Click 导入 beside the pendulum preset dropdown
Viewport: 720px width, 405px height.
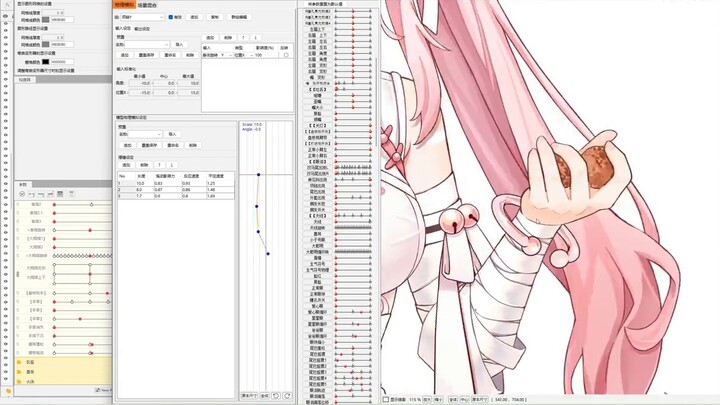[x=172, y=134]
